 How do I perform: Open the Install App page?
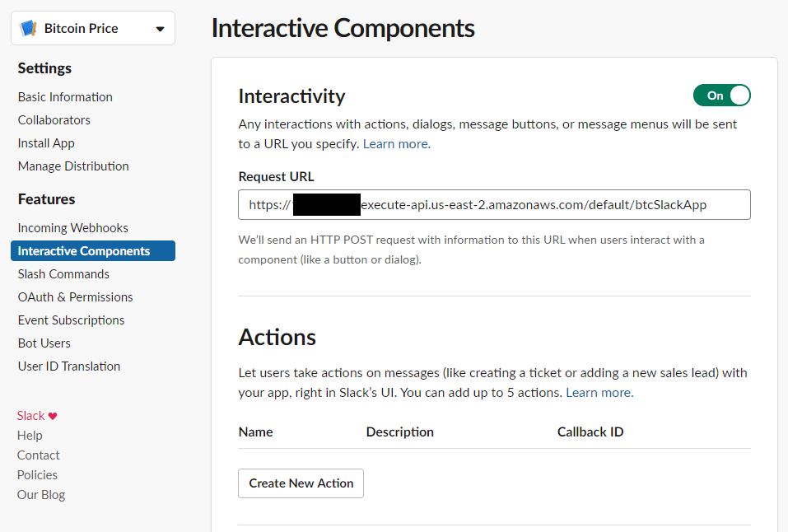(46, 143)
